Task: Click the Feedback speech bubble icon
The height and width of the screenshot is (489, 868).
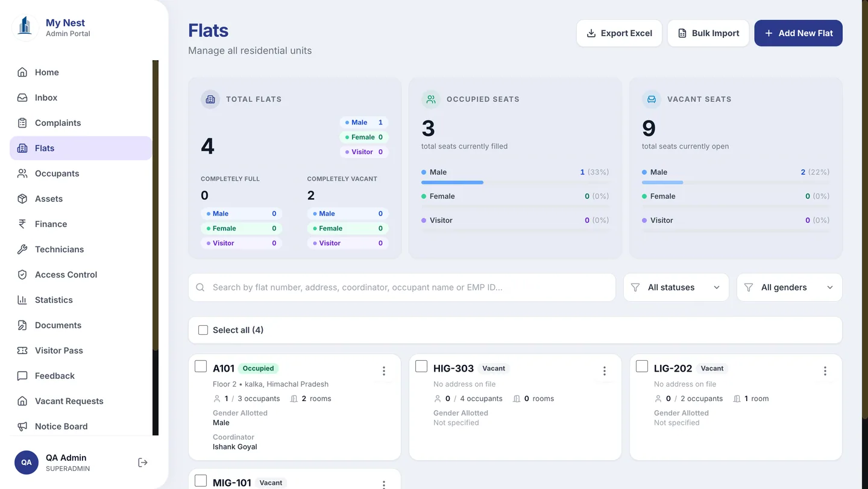Action: [22, 376]
